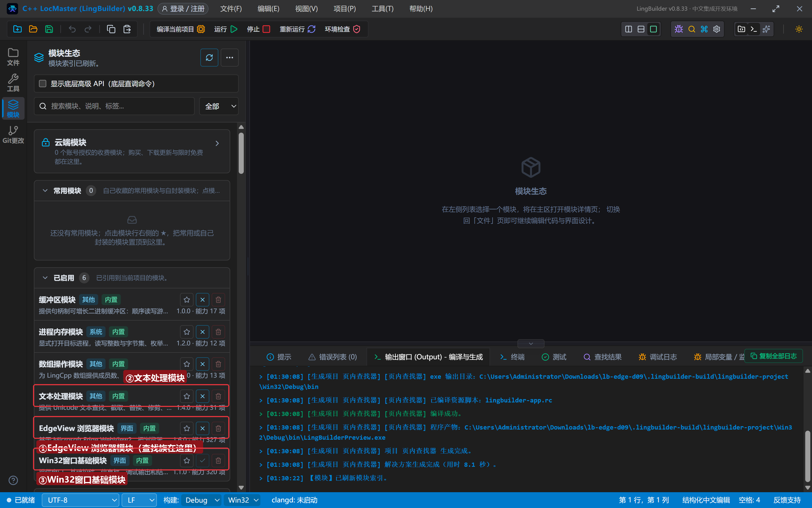Refresh the module index
This screenshot has height=508, width=812.
pos(209,58)
